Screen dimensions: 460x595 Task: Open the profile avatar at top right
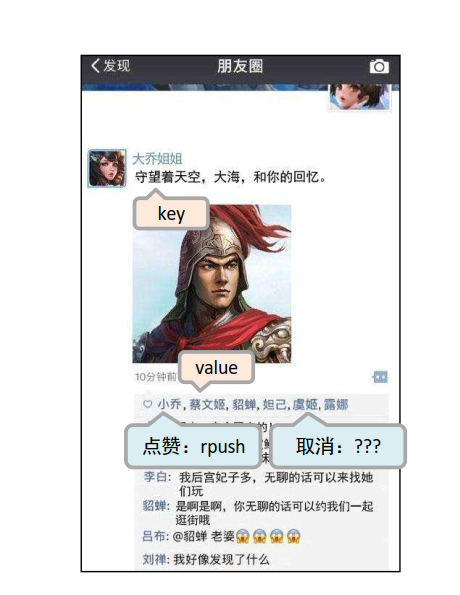click(359, 97)
